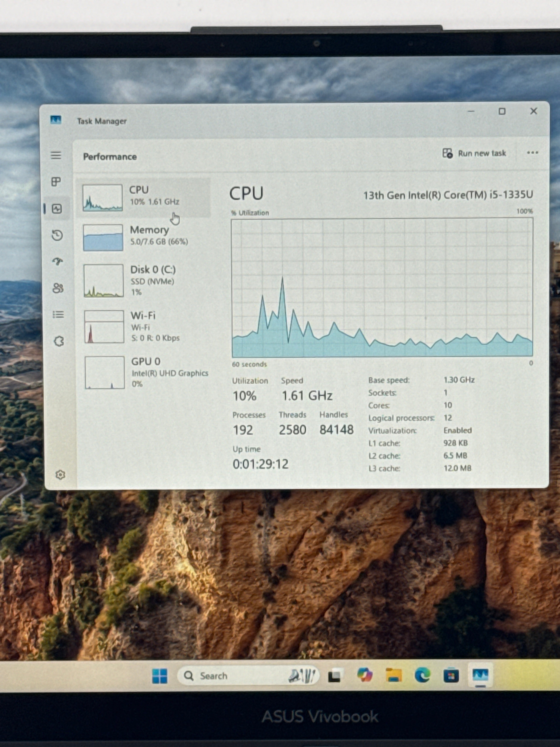Click the L2 cache value '6.5 MB'
The width and height of the screenshot is (560, 747).
click(x=455, y=456)
